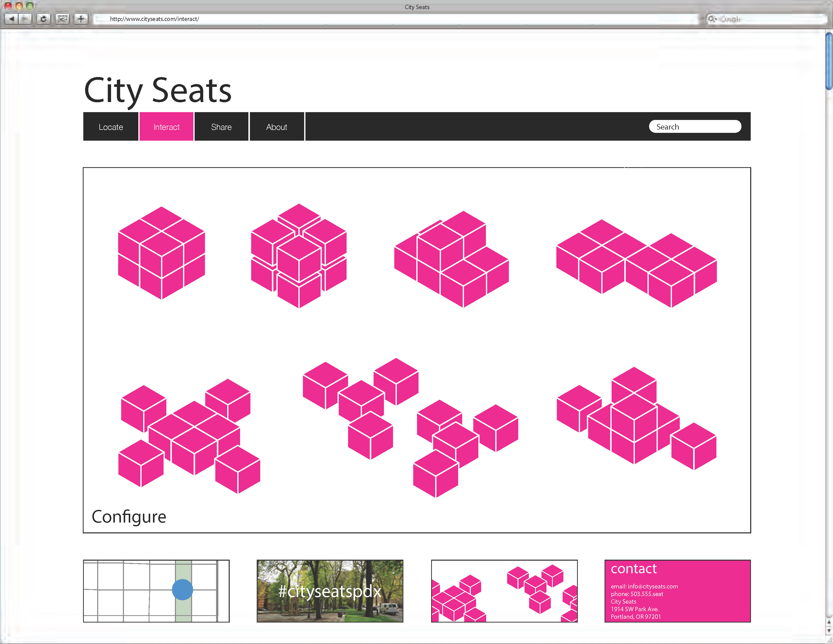Image resolution: width=833 pixels, height=644 pixels.
Task: Click the browser back arrow button
Action: tap(12, 19)
